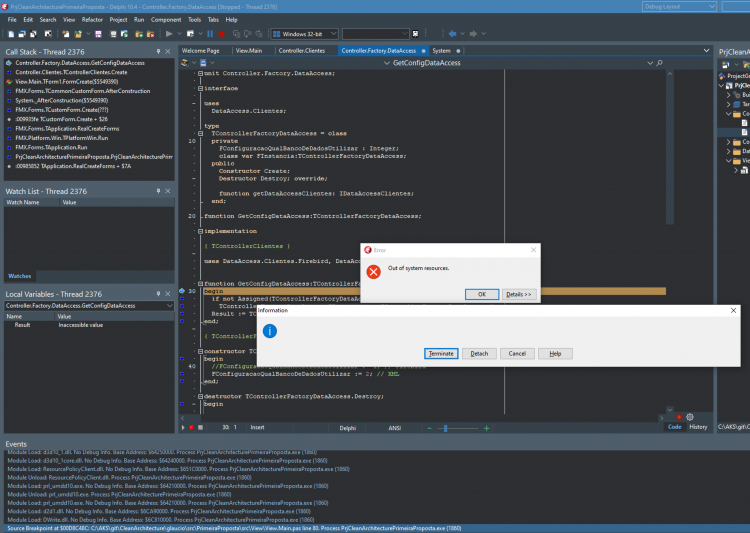Collapse the interface section fold marker
The width and height of the screenshot is (750, 533).
(x=200, y=89)
